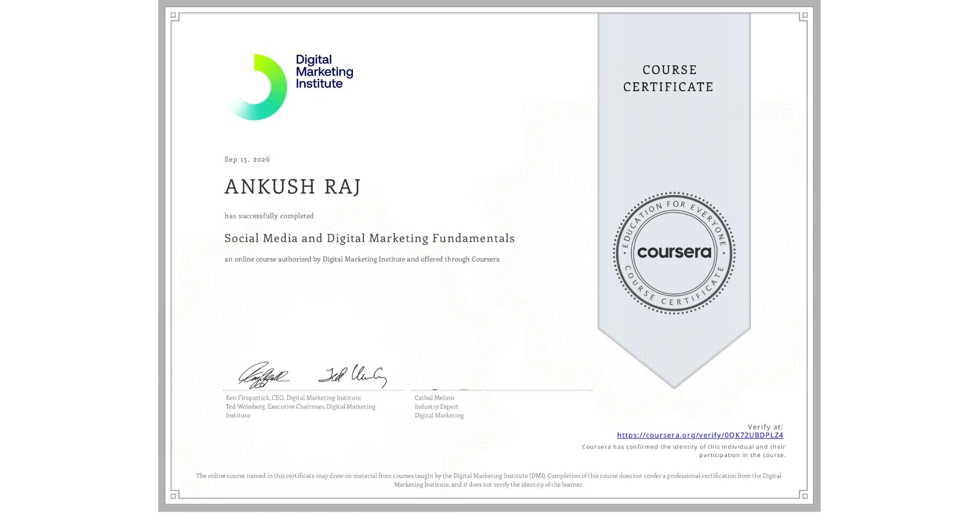Click the 'Ted Weissberg, Executive Chairman' line
980x513 pixels.
click(300, 411)
